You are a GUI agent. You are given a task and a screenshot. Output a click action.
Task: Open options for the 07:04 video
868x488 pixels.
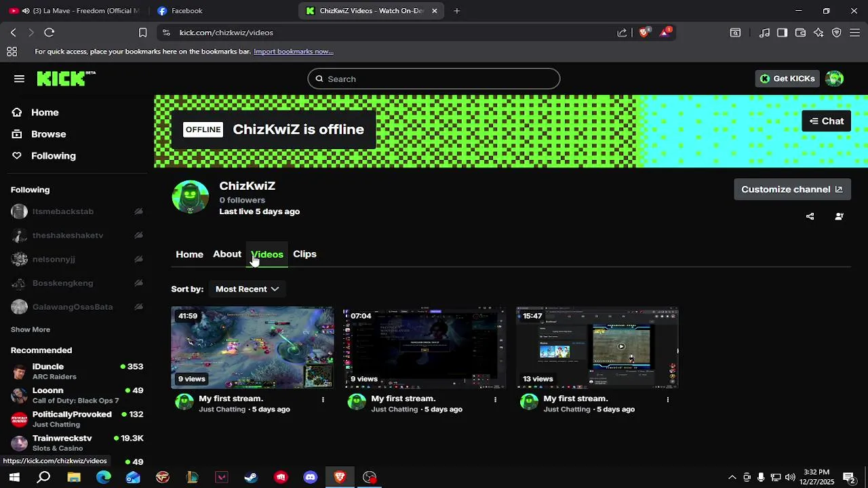pos(495,399)
